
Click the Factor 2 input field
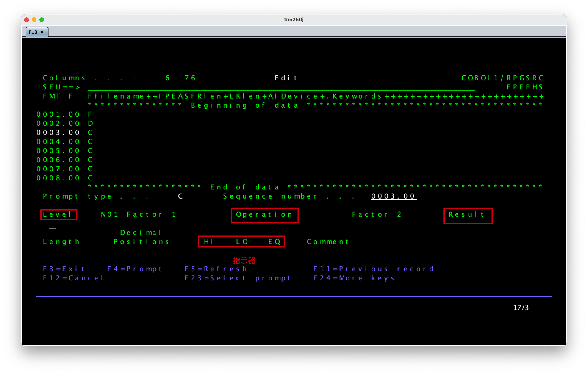point(397,224)
